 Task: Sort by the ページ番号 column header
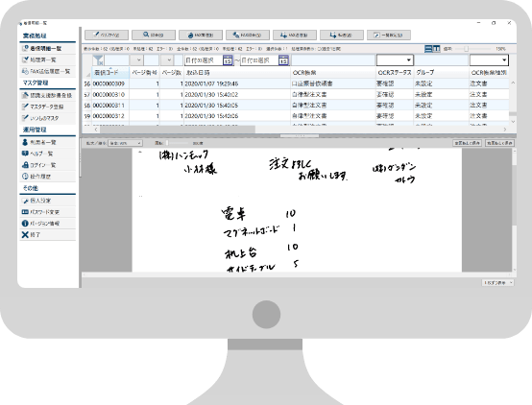(145, 73)
